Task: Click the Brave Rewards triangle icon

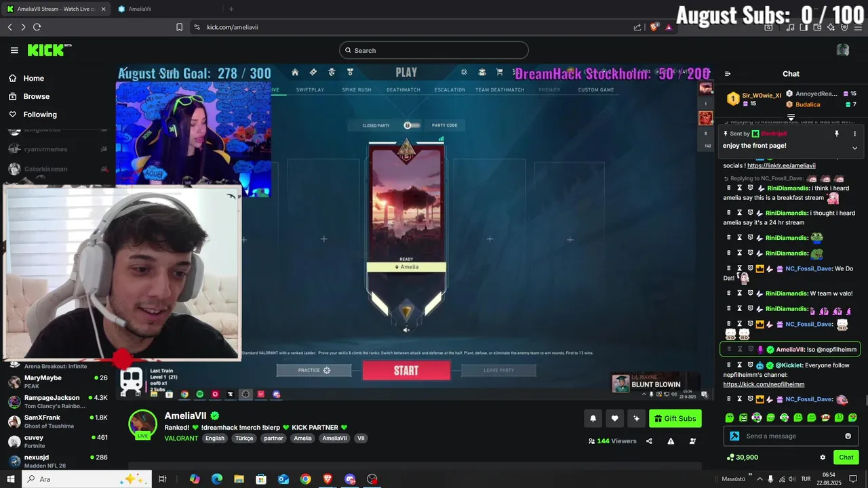Action: pos(669,27)
